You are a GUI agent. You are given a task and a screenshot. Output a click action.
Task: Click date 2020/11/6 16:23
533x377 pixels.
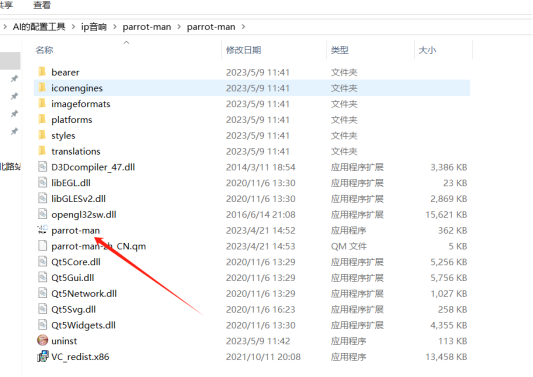(x=260, y=309)
